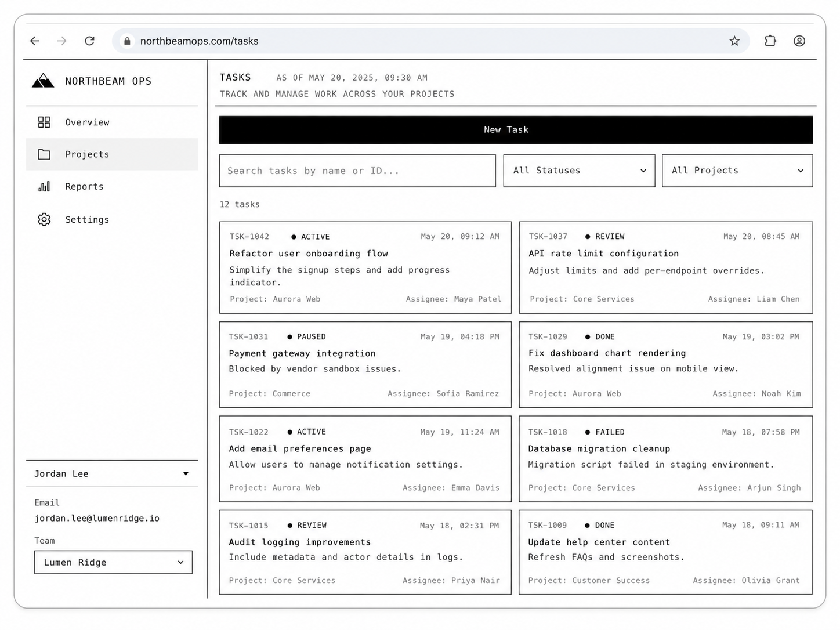Expand the Jordan Lee user menu
The height and width of the screenshot is (630, 840).
112,473
